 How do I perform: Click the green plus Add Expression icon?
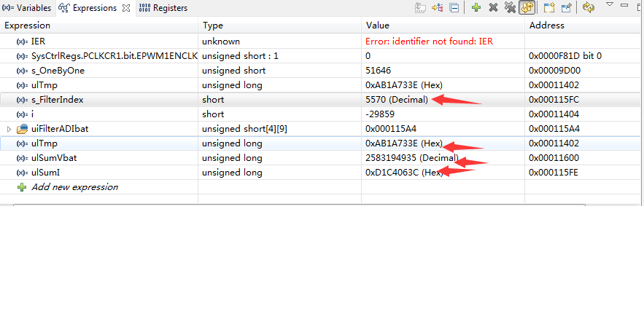click(x=476, y=8)
